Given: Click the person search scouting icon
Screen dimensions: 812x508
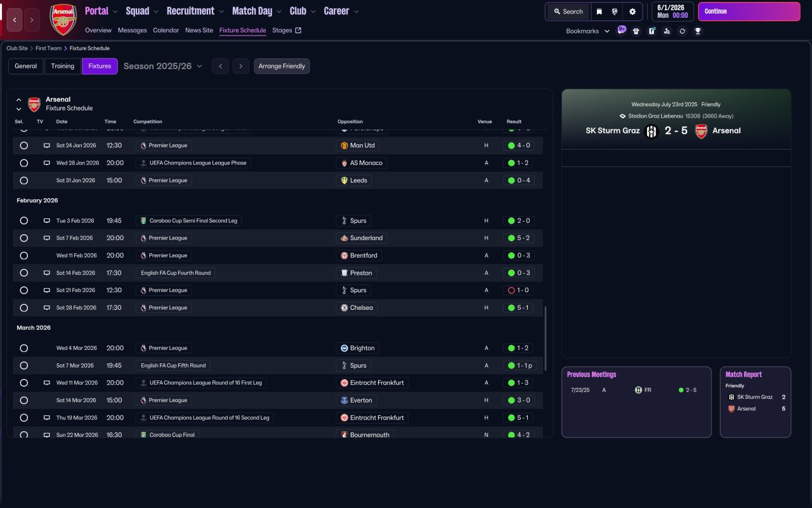Looking at the screenshot, I should tap(667, 31).
